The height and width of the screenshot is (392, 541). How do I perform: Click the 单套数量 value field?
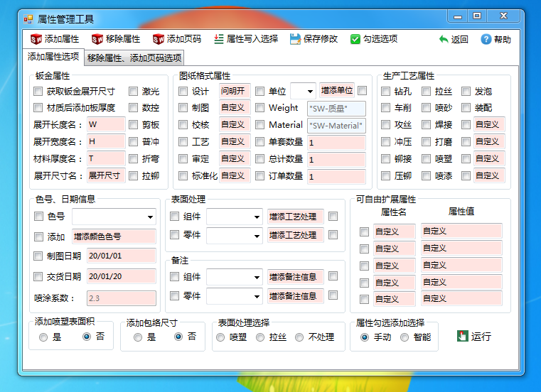336,143
